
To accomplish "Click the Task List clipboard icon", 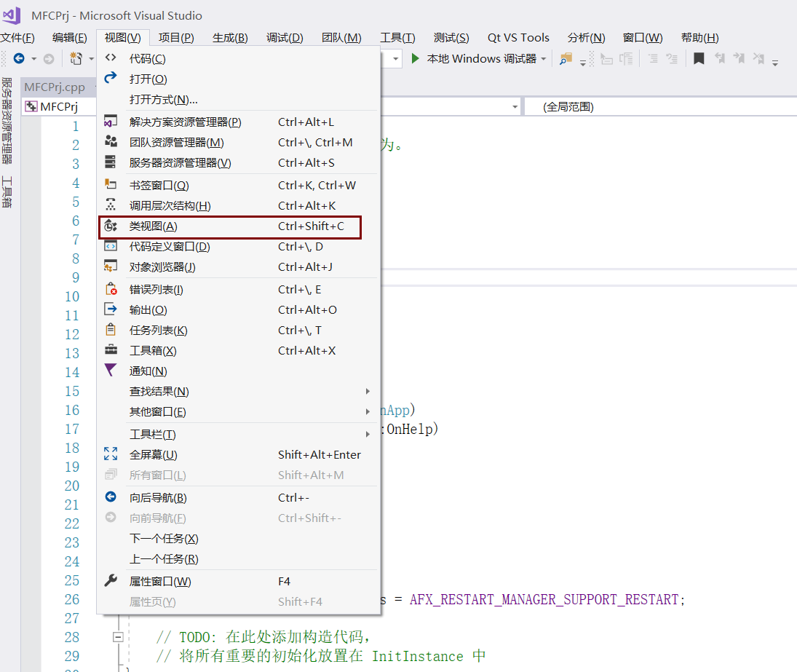I will [111, 329].
